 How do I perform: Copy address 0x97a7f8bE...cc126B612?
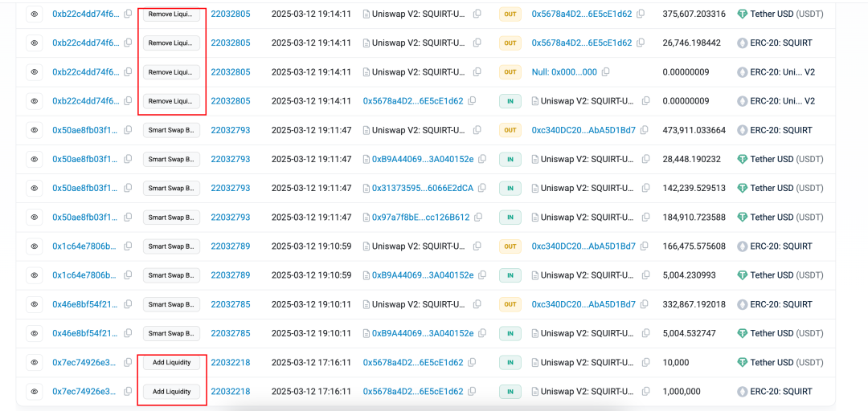pyautogui.click(x=478, y=218)
